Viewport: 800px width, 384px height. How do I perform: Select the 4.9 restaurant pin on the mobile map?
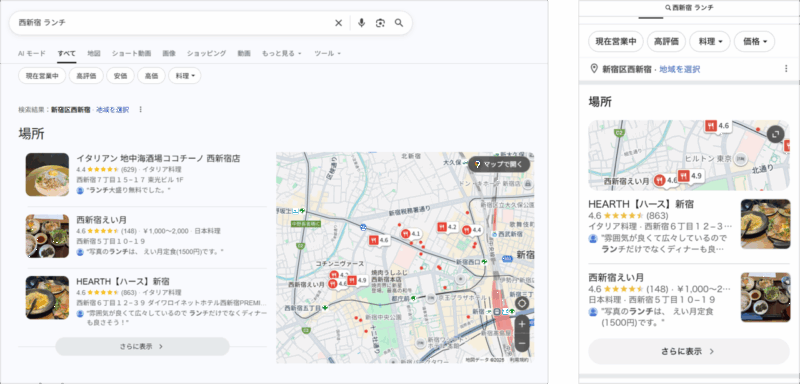click(x=691, y=176)
